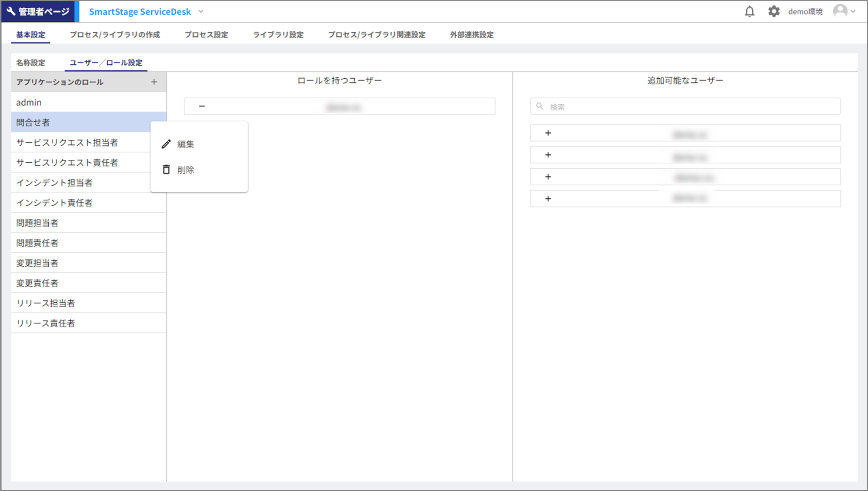Screen dimensions: 868x491
Task: Select インシデント責任者 role
Action: pos(54,203)
